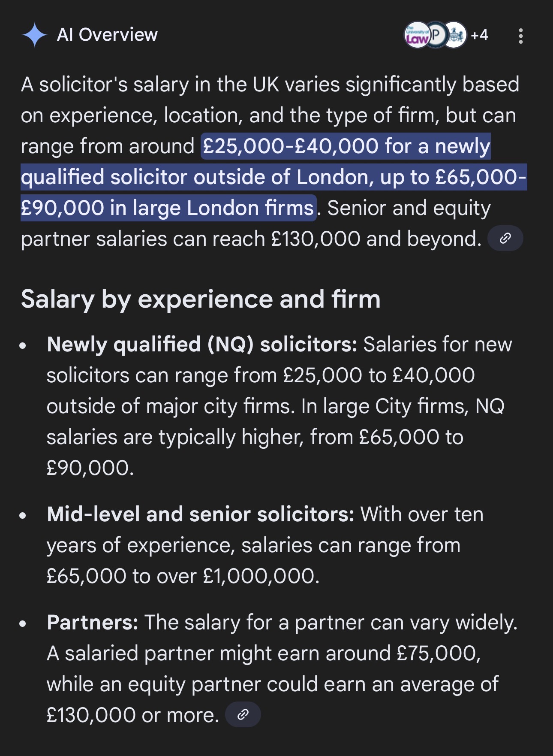553x756 pixels.
Task: Click the AI Overview sparkle icon
Action: click(34, 35)
